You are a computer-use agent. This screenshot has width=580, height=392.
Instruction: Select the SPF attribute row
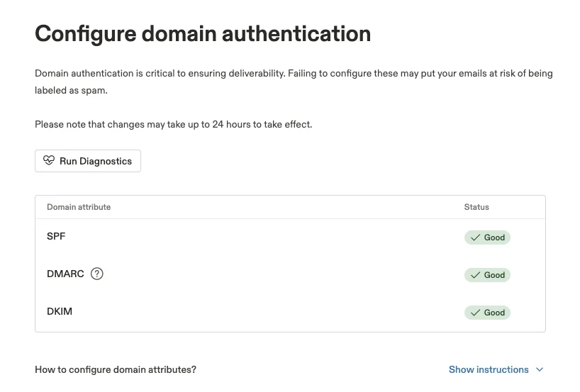click(291, 237)
